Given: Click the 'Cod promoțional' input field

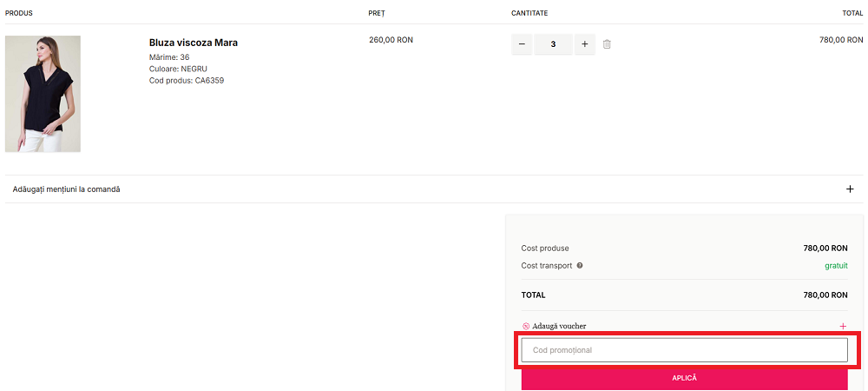Looking at the screenshot, I should [x=684, y=350].
